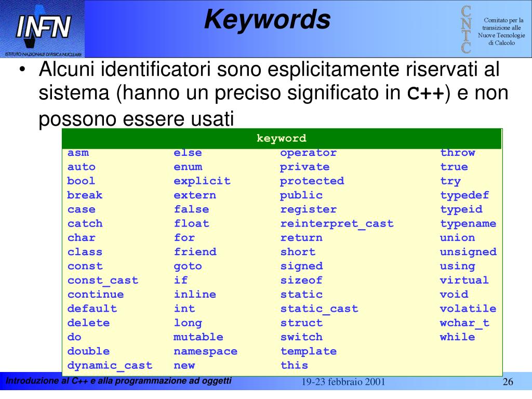Select the keyword true
Image resolution: width=532 pixels, height=399 pixels.
(454, 167)
